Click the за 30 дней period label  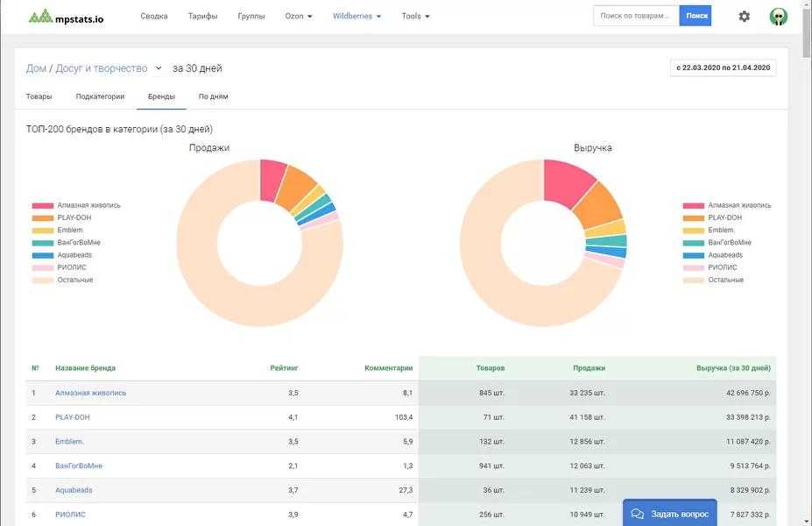(x=197, y=68)
